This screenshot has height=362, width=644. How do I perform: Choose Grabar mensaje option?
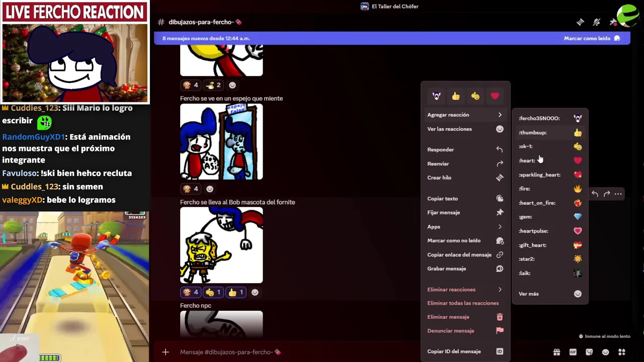tap(465, 269)
